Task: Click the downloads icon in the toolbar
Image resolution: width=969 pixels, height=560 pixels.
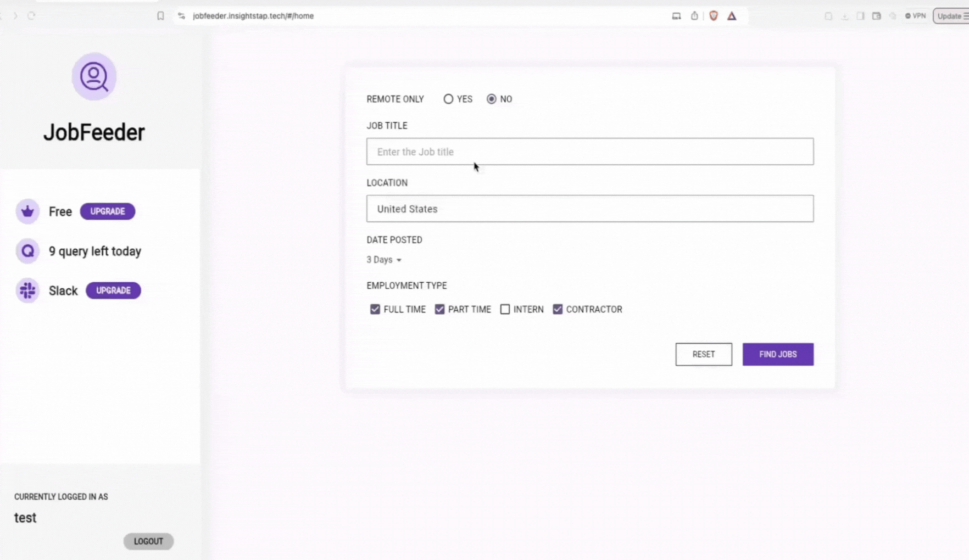Action: (x=844, y=16)
